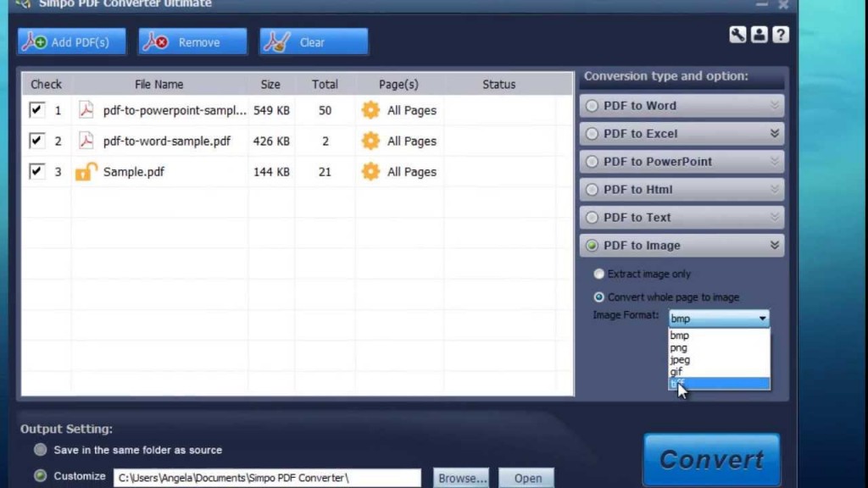Expand the PDF to PowerPoint options chevron
The height and width of the screenshot is (488, 868).
point(775,161)
